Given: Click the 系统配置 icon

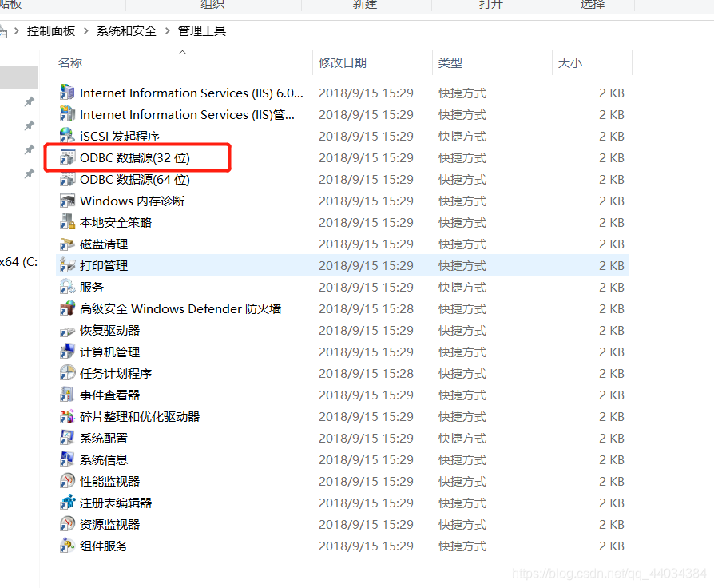Looking at the screenshot, I should tap(67, 438).
